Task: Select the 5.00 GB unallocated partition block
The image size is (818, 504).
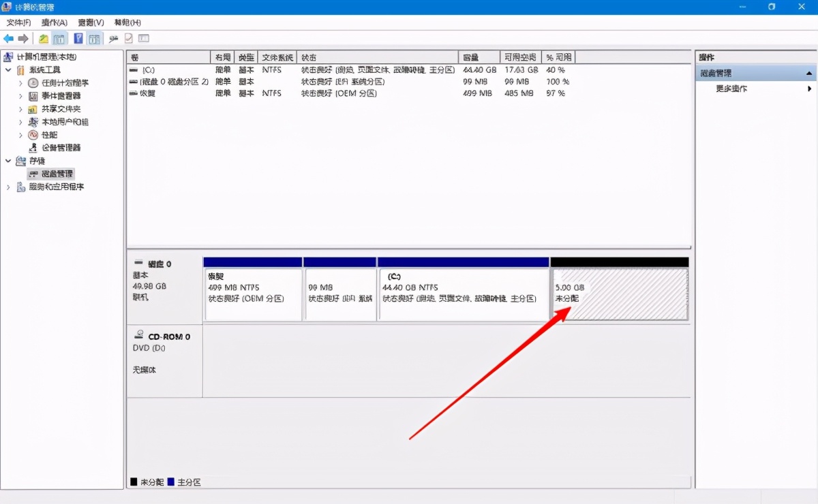Action: 619,294
